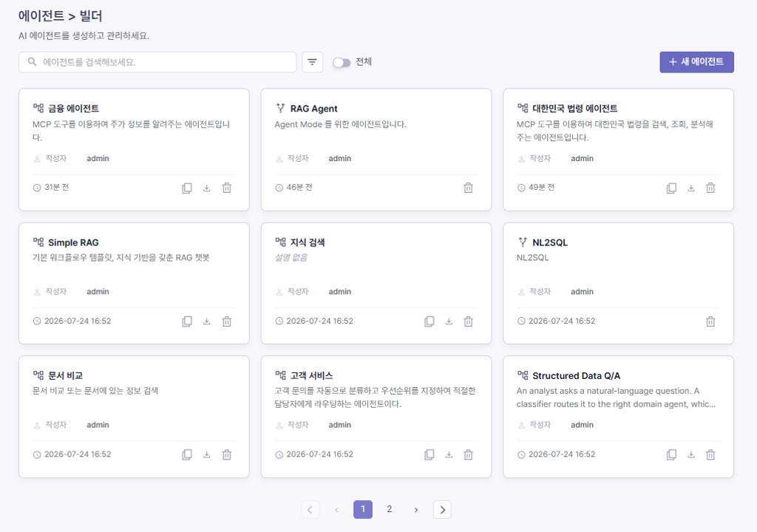Duplicate the 금융 에이전트 card
The width and height of the screenshot is (757, 532).
tap(187, 188)
